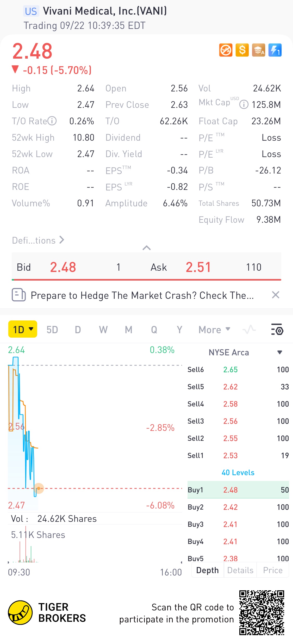This screenshot has height=644, width=293.
Task: Tap the blue lightning bolt badge
Action: click(275, 50)
